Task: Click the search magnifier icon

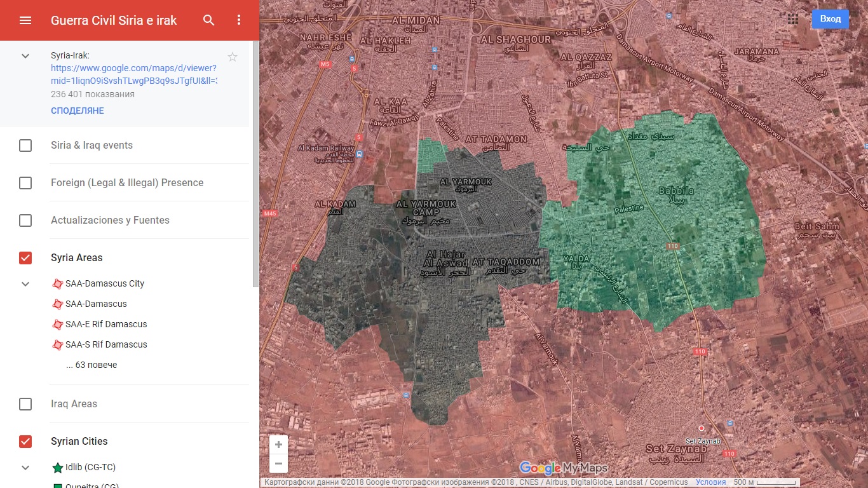Action: coord(209,20)
